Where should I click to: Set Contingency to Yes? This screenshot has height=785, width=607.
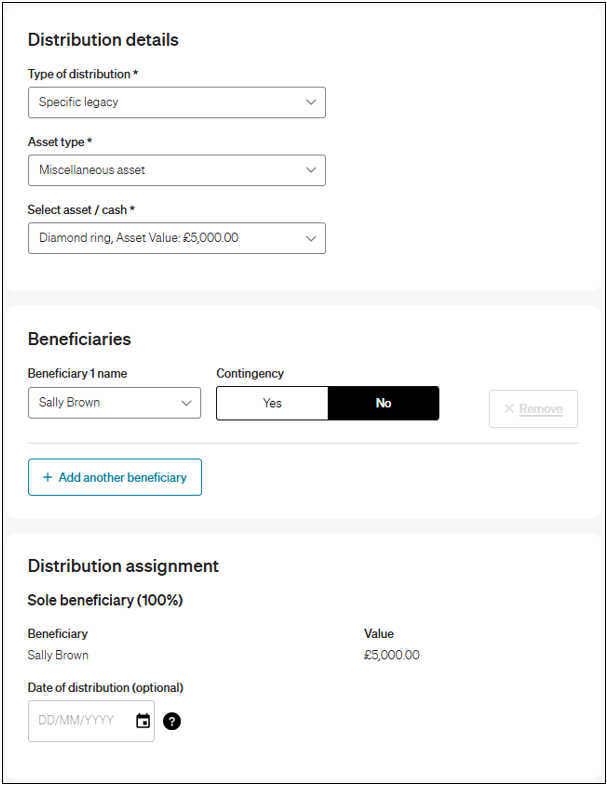click(x=272, y=403)
